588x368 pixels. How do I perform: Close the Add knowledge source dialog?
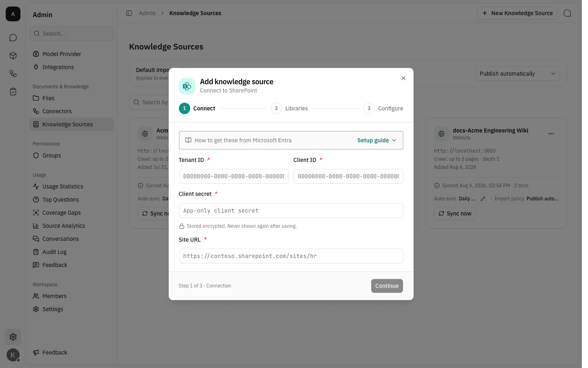click(x=403, y=78)
